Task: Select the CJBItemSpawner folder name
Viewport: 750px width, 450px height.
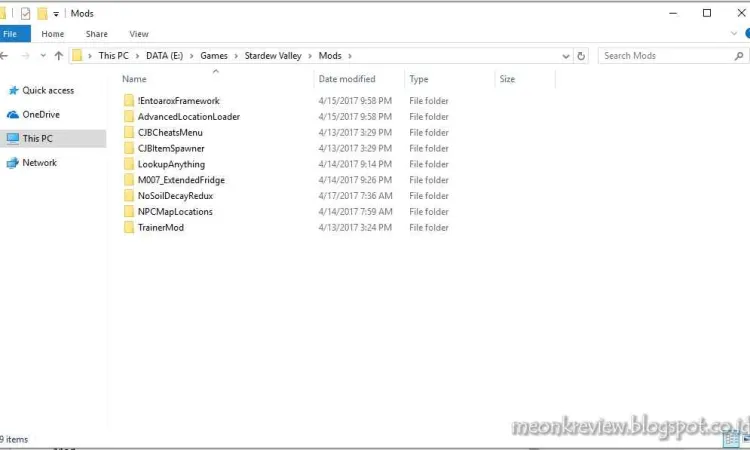Action: click(171, 148)
